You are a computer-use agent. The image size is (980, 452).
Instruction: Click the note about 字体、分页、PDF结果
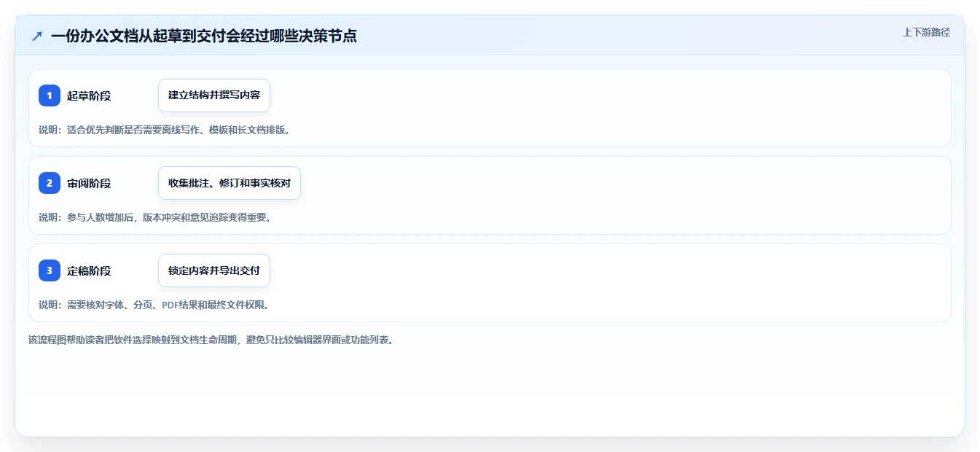pyautogui.click(x=154, y=305)
